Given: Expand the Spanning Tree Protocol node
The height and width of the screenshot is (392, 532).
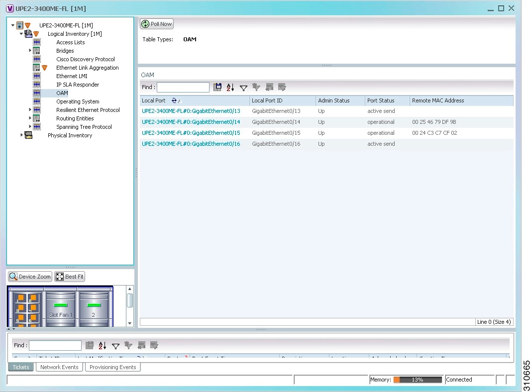Looking at the screenshot, I should pos(30,126).
